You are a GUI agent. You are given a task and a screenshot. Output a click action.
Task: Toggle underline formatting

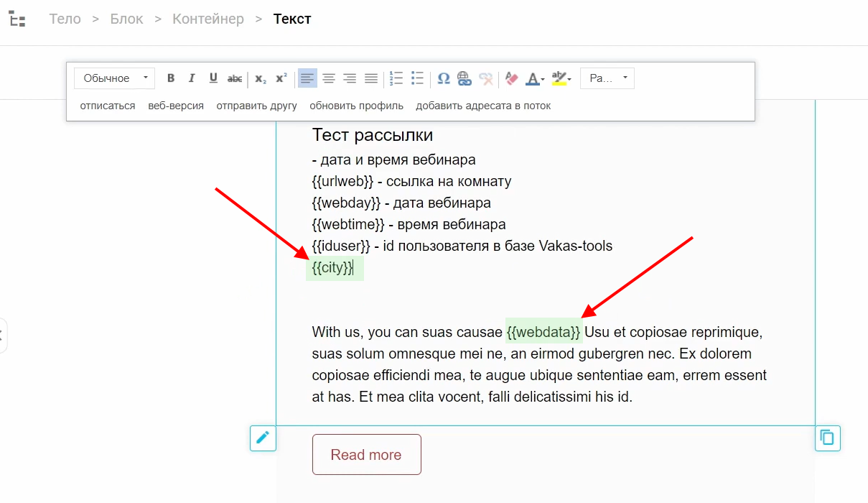(213, 78)
